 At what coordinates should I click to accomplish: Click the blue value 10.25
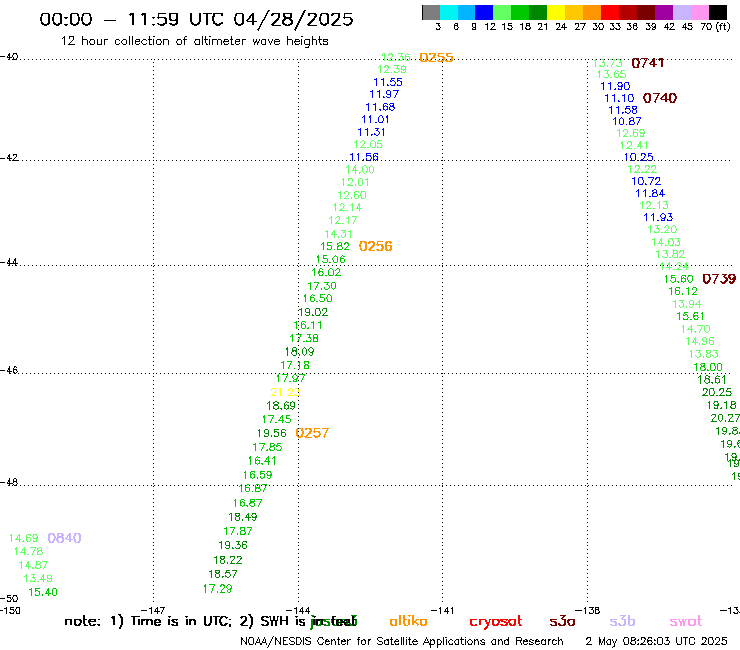click(639, 157)
